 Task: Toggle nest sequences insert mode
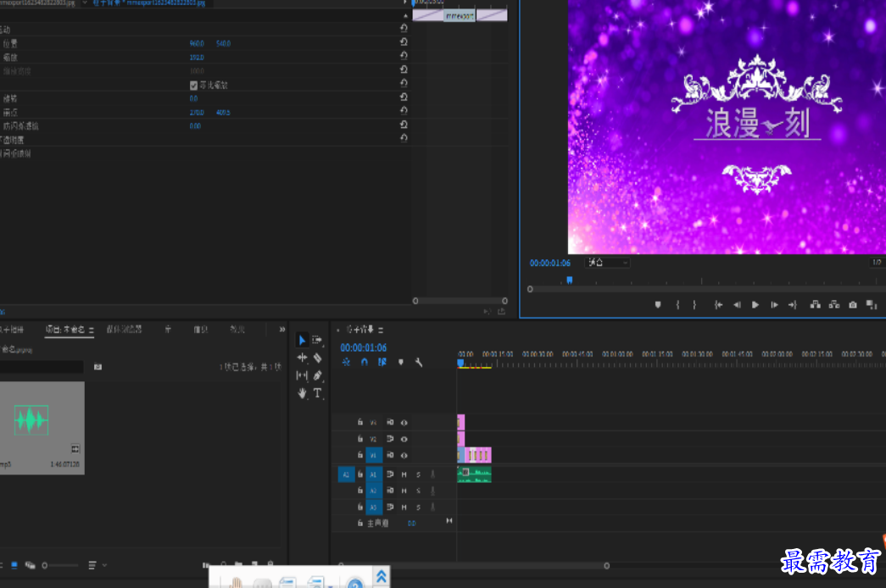click(x=346, y=362)
